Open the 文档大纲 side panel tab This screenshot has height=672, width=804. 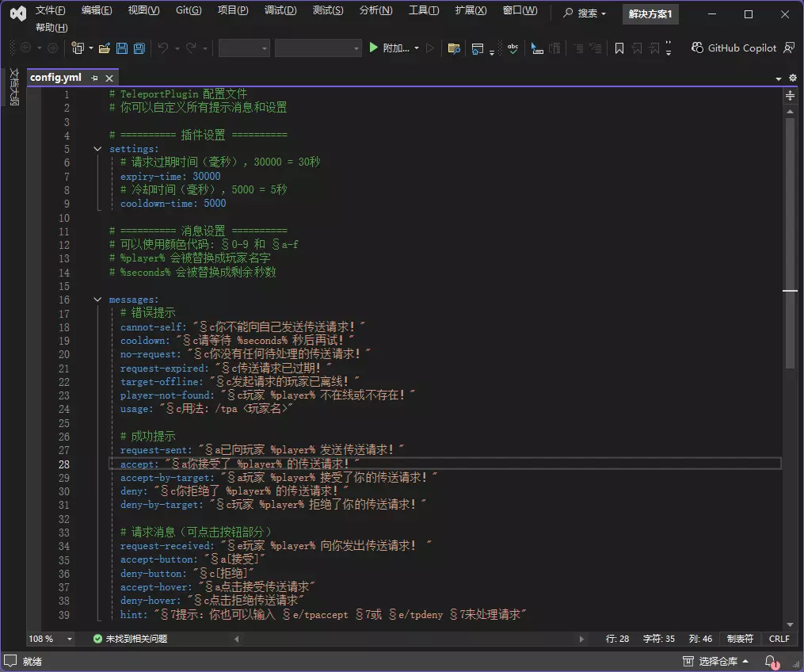(13, 86)
